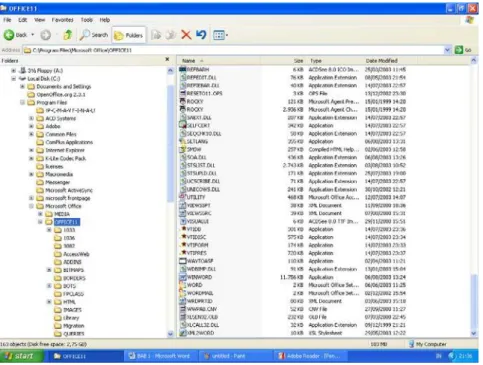Expand the 3½ Floppy (A:) tree node
This screenshot has height=365, width=483.
coord(14,70)
